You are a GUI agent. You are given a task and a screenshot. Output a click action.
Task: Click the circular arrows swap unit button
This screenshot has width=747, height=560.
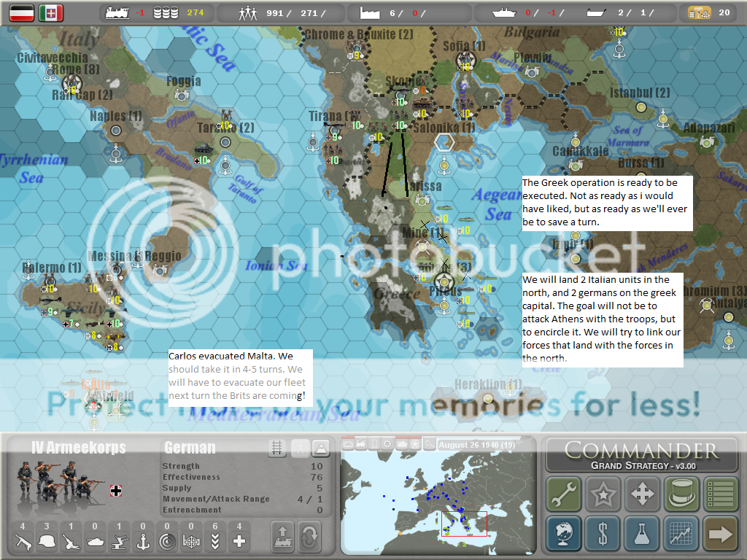(x=310, y=537)
